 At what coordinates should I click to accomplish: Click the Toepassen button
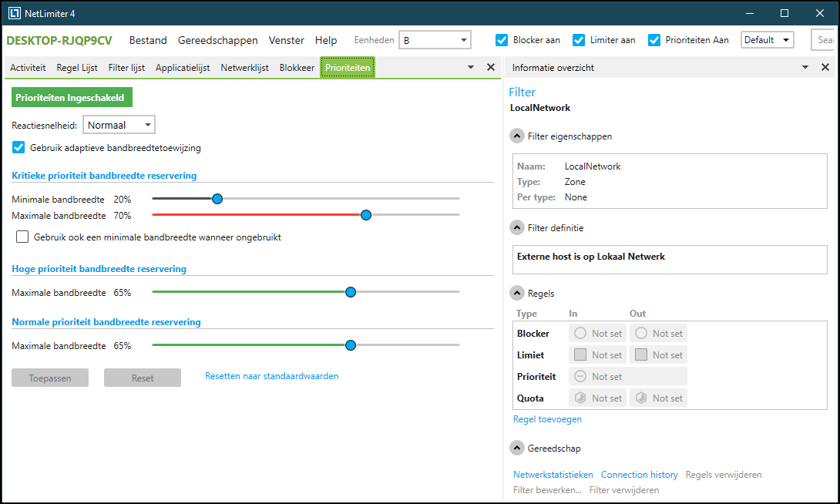[50, 378]
